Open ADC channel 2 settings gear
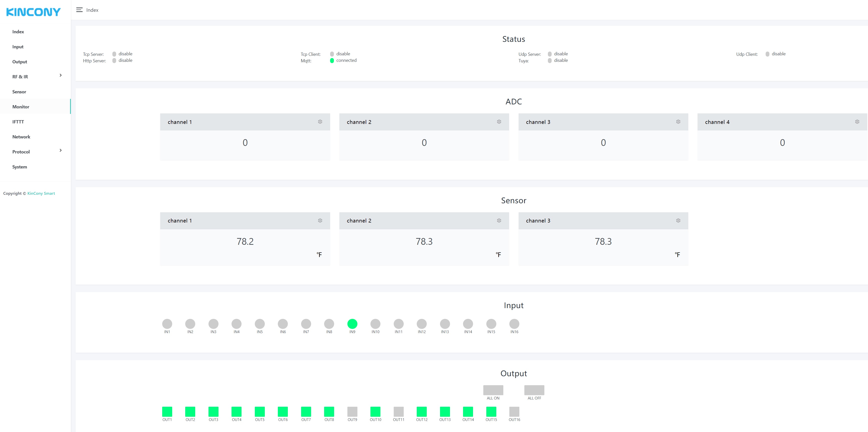 coord(499,122)
